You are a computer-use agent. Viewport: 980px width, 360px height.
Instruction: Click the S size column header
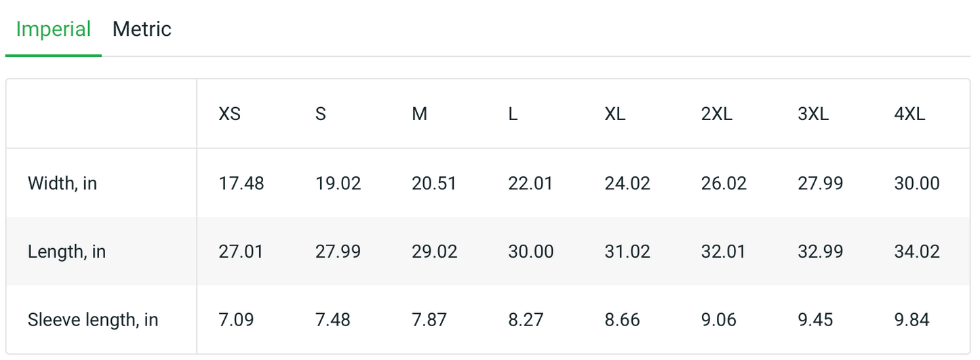point(321,115)
